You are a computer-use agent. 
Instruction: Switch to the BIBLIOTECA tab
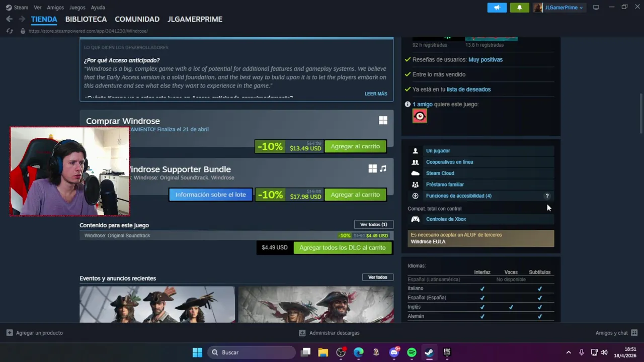(86, 19)
